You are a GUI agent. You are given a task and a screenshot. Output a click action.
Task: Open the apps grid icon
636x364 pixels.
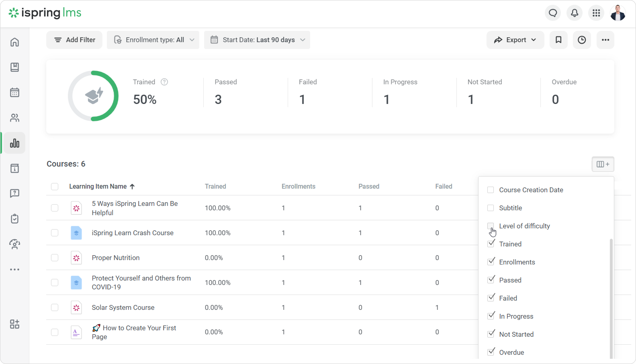pos(596,13)
